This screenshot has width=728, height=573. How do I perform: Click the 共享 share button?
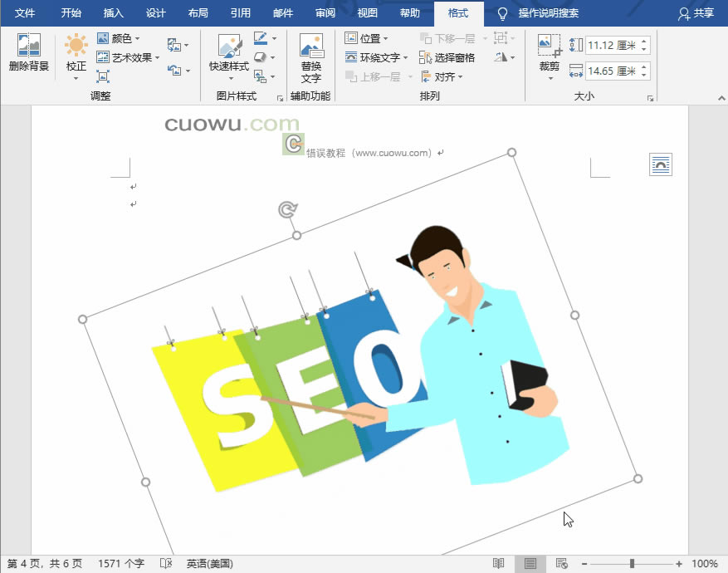[x=696, y=13]
